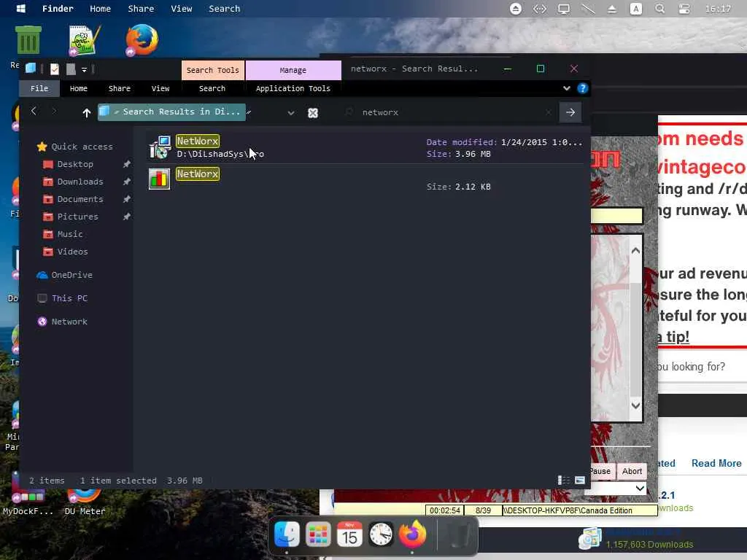
Task: Select the Manage contextual tab
Action: pyautogui.click(x=293, y=70)
